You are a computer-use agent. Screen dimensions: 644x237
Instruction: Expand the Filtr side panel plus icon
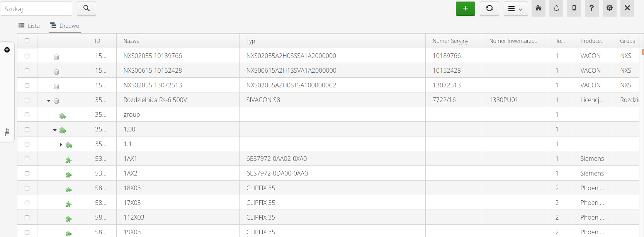tap(7, 50)
